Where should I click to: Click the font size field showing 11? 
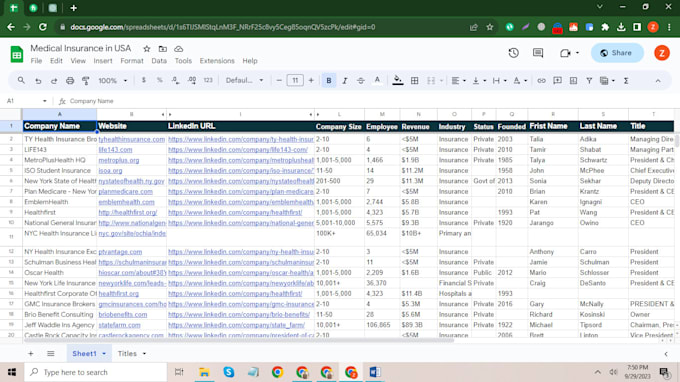[295, 81]
